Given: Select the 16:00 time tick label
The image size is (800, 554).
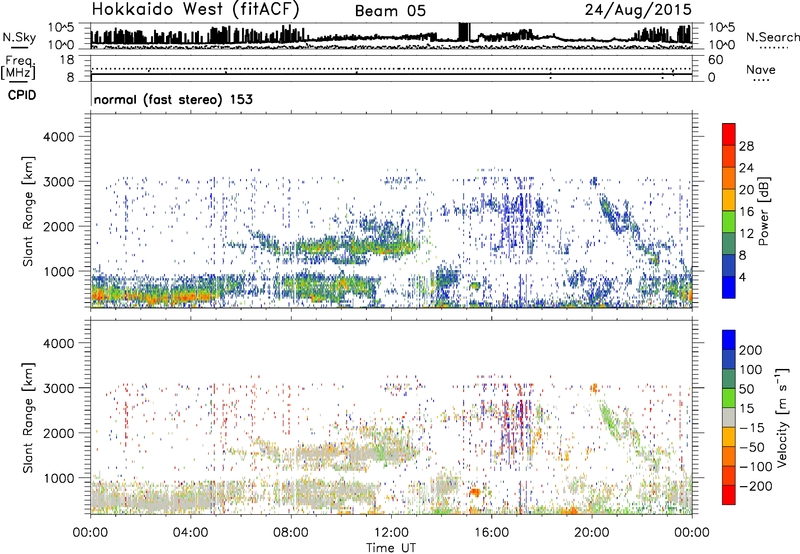Looking at the screenshot, I should click(x=491, y=533).
